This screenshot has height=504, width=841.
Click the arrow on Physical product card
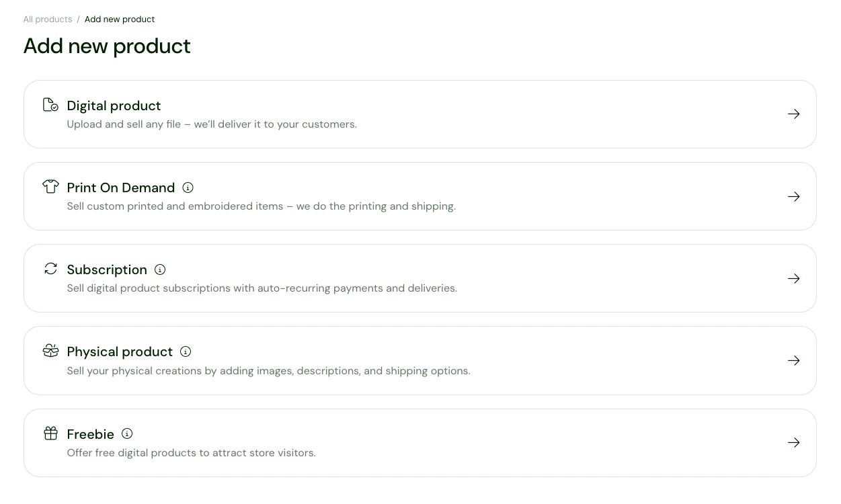(794, 360)
